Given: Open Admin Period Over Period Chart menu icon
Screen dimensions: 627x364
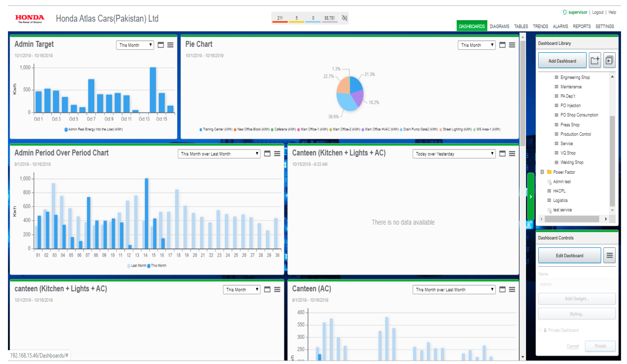Looking at the screenshot, I should [x=277, y=154].
